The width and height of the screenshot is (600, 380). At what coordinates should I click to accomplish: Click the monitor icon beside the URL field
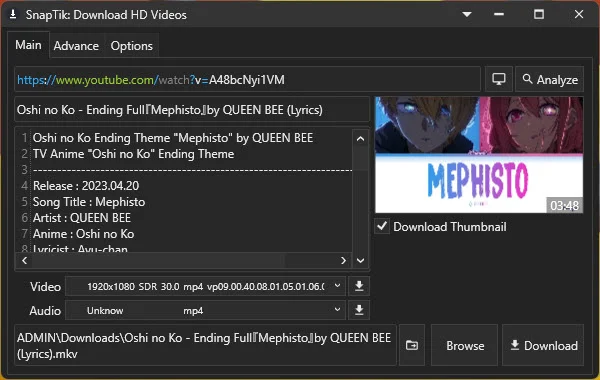point(499,79)
